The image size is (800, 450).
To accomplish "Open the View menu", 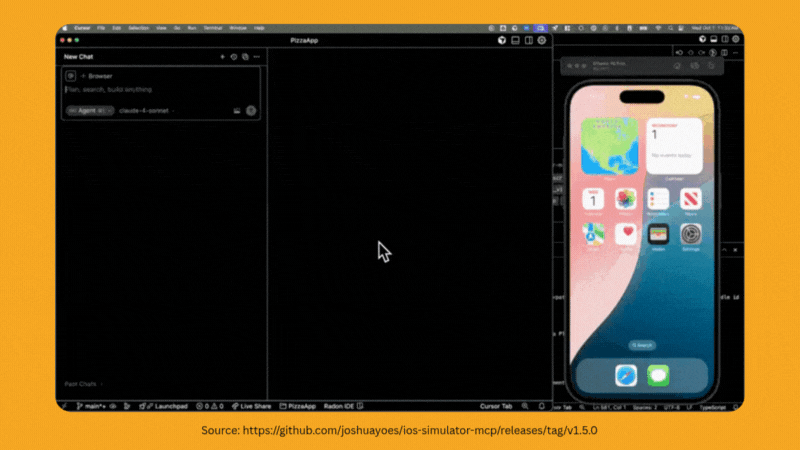I will tap(161, 28).
